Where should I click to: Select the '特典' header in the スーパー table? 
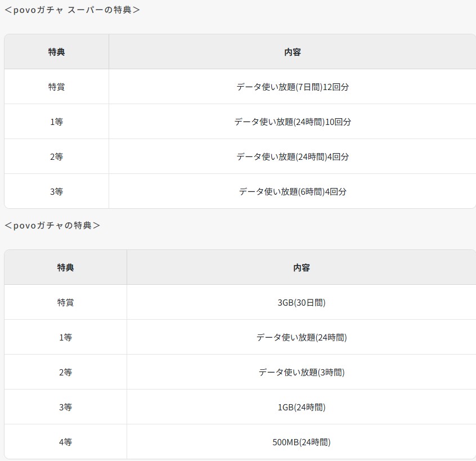pos(56,52)
